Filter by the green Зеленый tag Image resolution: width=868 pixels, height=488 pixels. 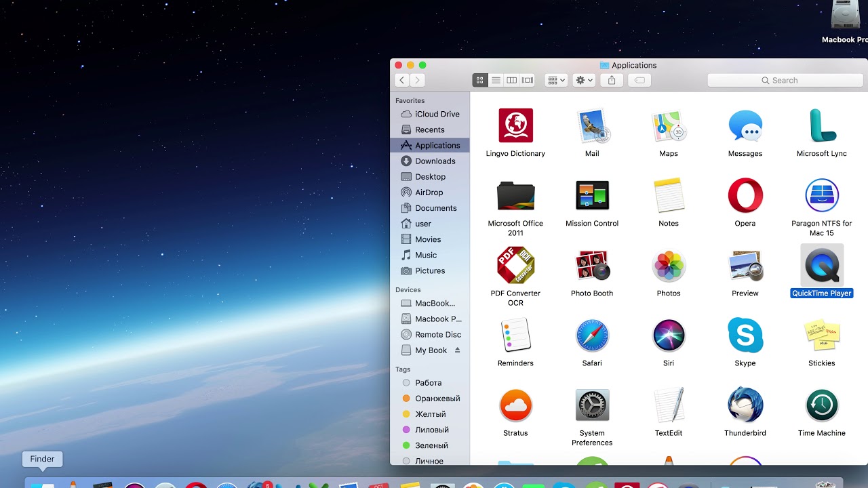[430, 445]
